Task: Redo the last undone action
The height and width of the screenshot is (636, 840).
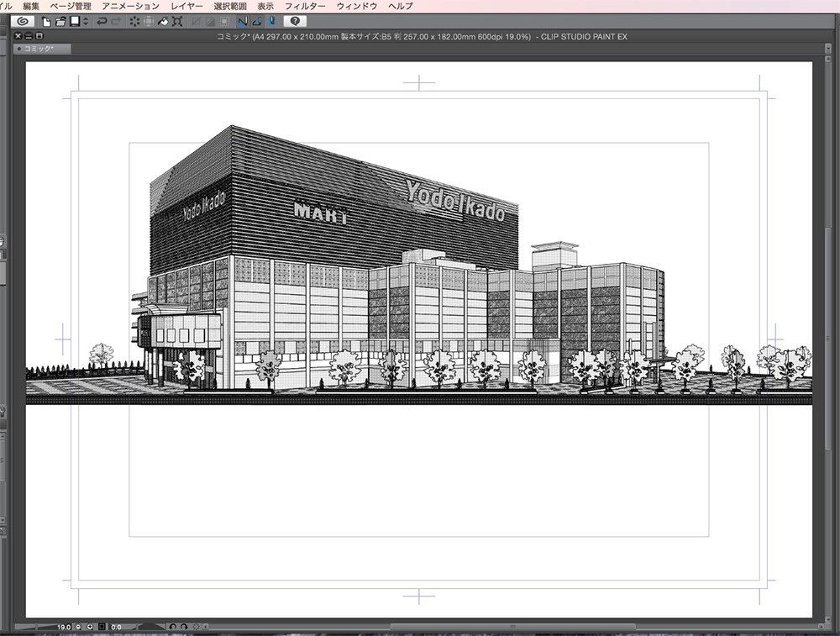Action: pyautogui.click(x=116, y=22)
